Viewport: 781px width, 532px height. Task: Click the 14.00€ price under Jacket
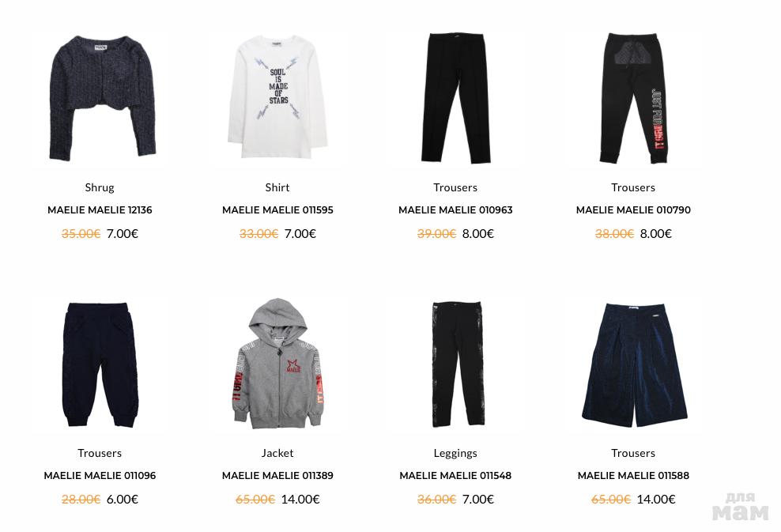tap(300, 499)
